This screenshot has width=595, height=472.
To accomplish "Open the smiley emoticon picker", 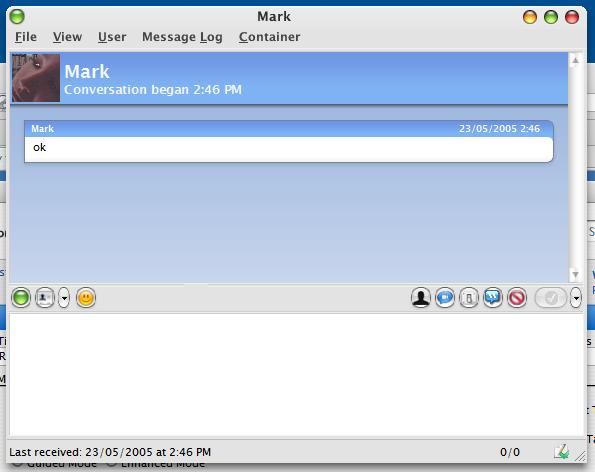I will point(86,298).
